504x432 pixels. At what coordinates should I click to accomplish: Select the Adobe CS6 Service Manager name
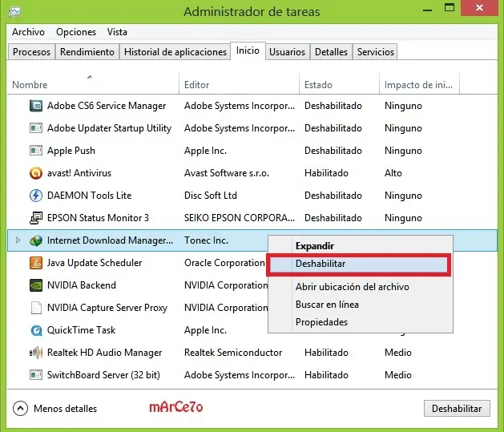(x=107, y=106)
